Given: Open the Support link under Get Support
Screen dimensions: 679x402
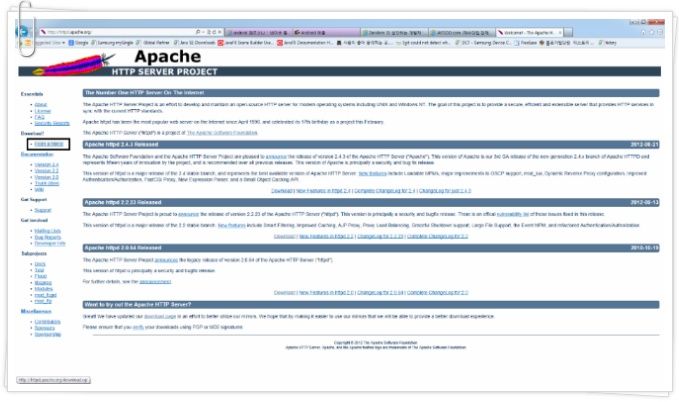Looking at the screenshot, I should click(43, 210).
